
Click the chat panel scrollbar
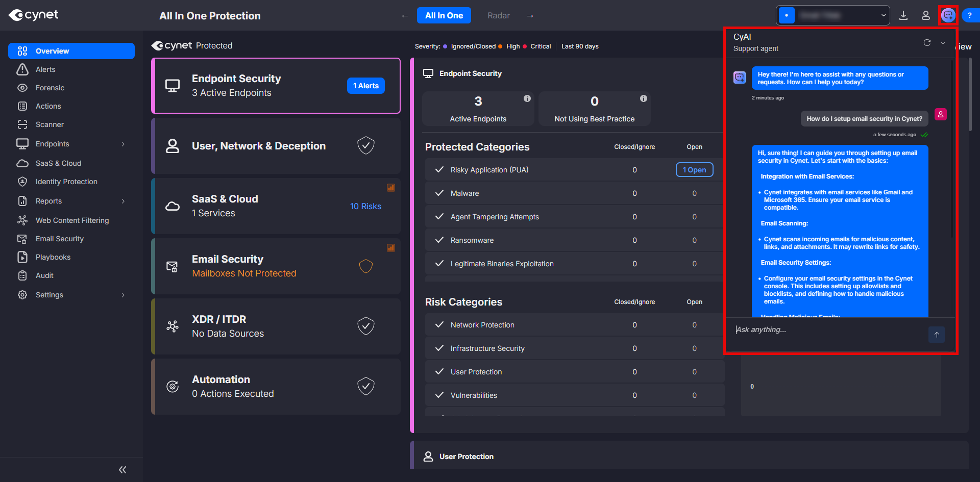[952, 153]
